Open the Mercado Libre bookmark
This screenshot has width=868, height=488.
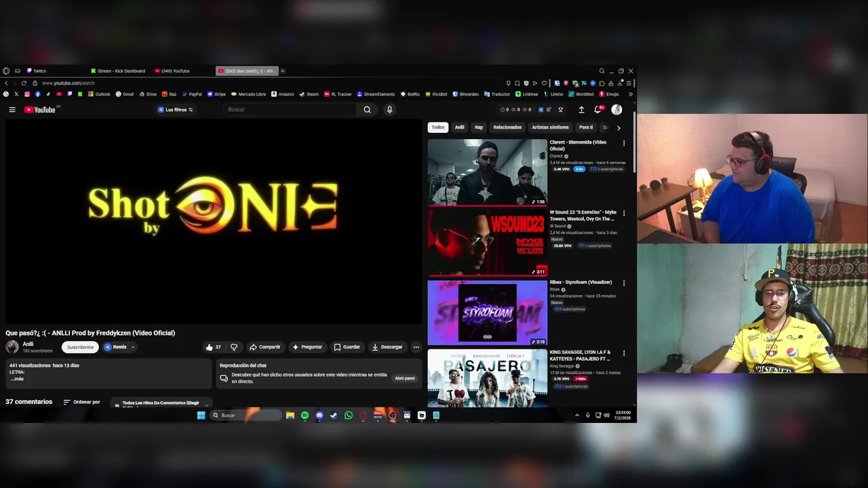pos(248,94)
